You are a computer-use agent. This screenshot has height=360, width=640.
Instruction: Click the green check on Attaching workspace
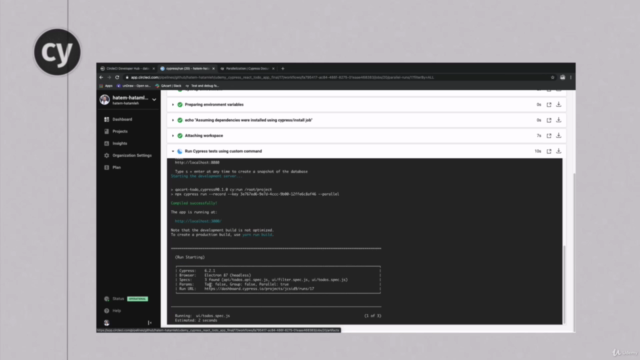pyautogui.click(x=180, y=136)
